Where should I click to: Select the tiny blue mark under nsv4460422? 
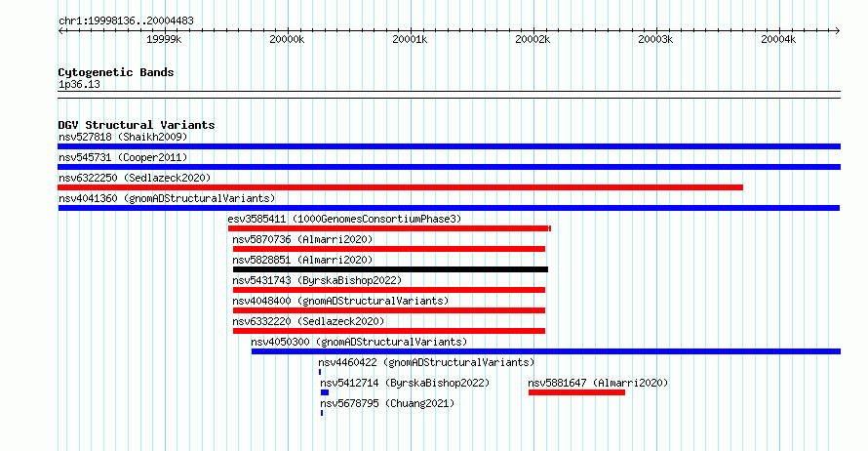(320, 372)
